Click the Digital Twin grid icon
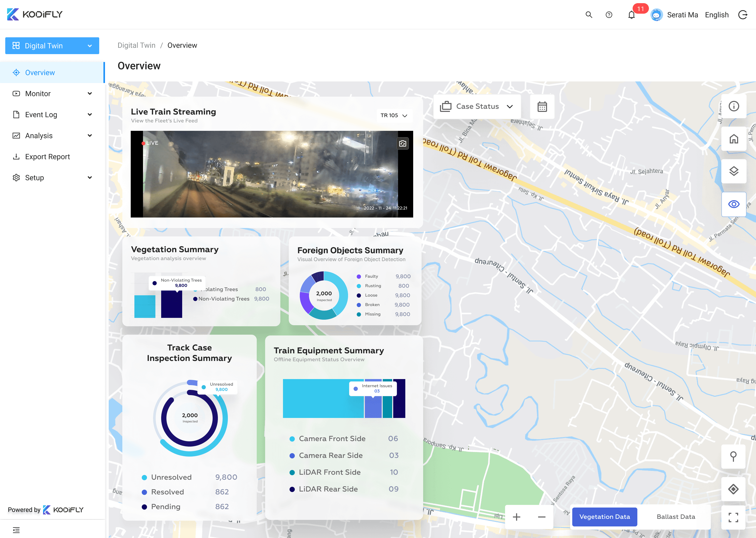This screenshot has width=756, height=538. [16, 46]
